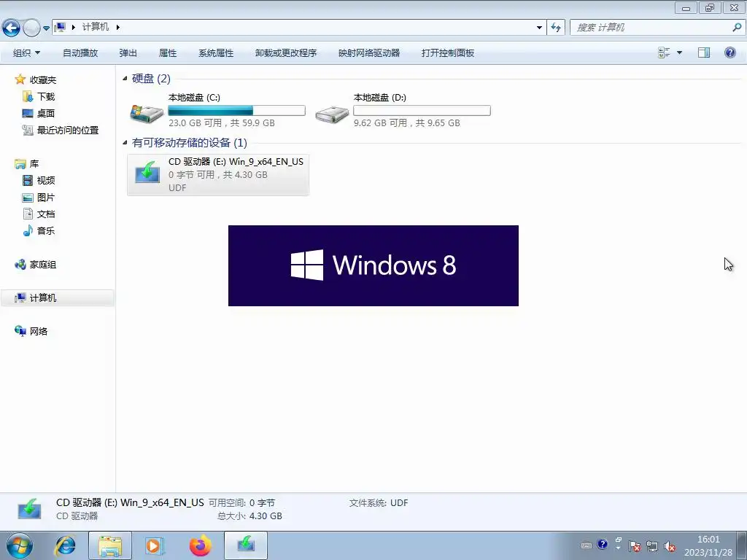
Task: Switch to the setup program taskbar button
Action: click(x=246, y=545)
